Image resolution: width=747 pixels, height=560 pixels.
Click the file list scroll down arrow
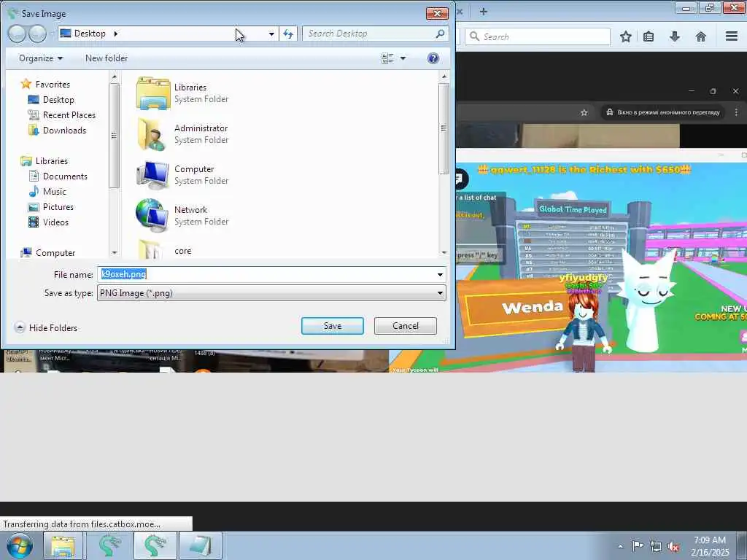tap(444, 252)
